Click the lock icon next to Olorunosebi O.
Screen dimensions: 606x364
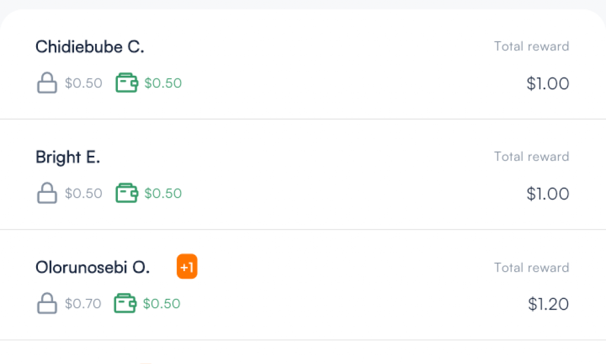pos(47,304)
